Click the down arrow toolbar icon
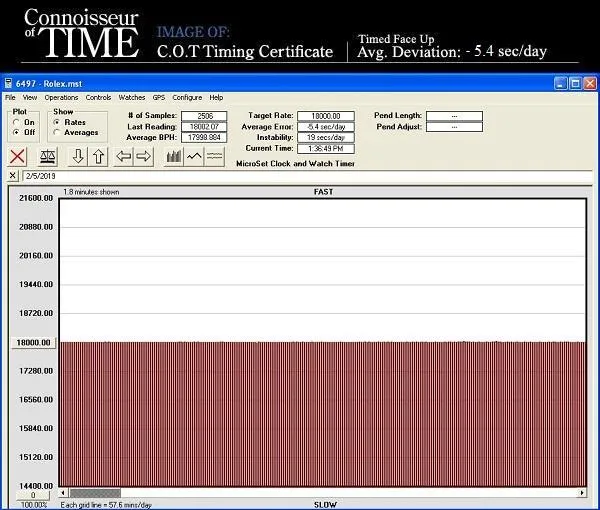Screen dimensions: 600x510 click(78, 157)
